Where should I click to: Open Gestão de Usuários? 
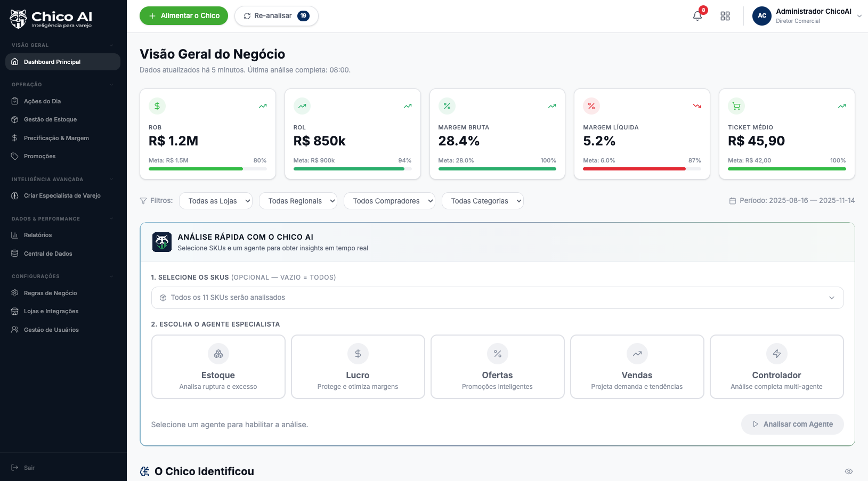coord(63,330)
